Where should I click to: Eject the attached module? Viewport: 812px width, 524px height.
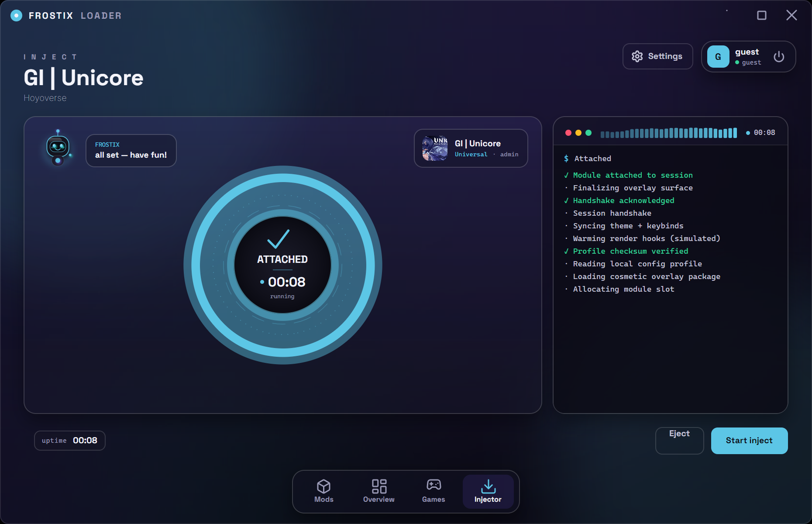(679, 441)
